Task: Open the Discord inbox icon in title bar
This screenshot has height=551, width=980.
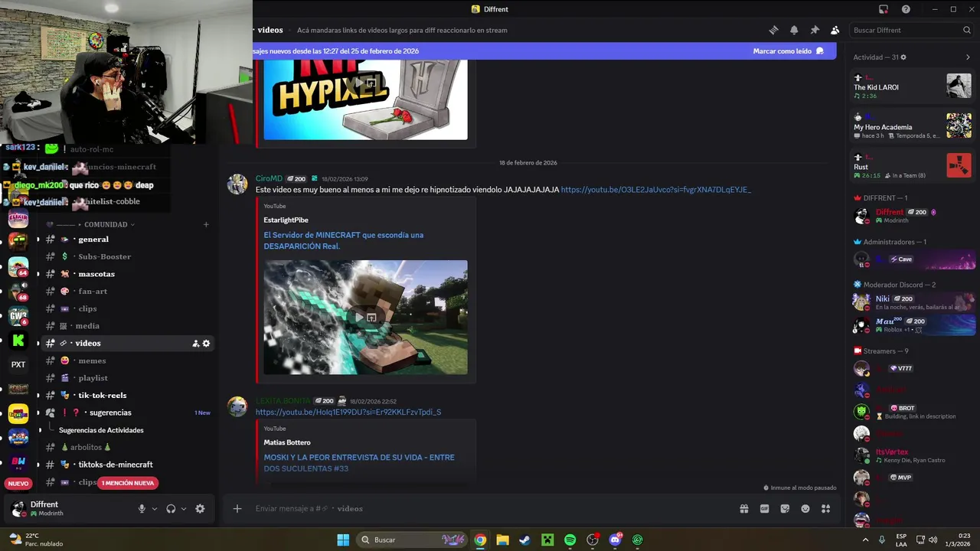Action: (x=883, y=9)
